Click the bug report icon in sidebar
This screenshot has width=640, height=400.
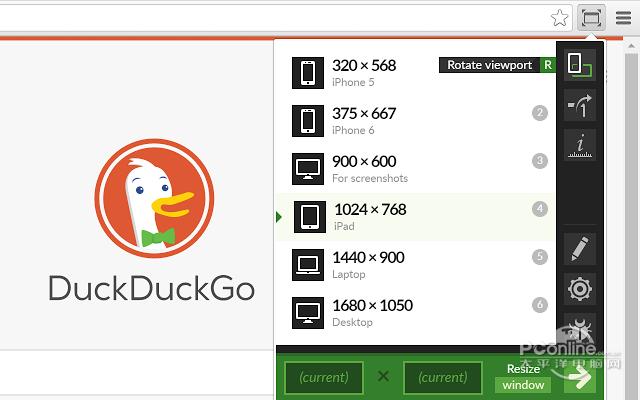[580, 329]
